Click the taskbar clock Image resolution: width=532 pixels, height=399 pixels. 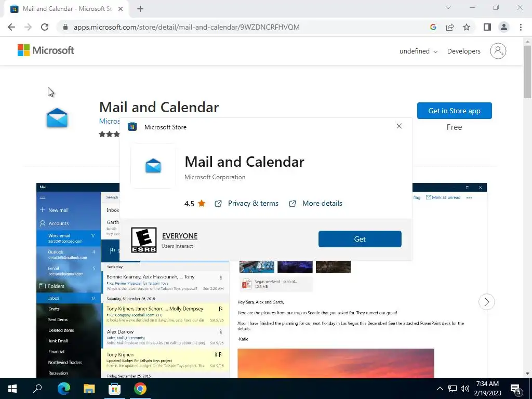487,389
